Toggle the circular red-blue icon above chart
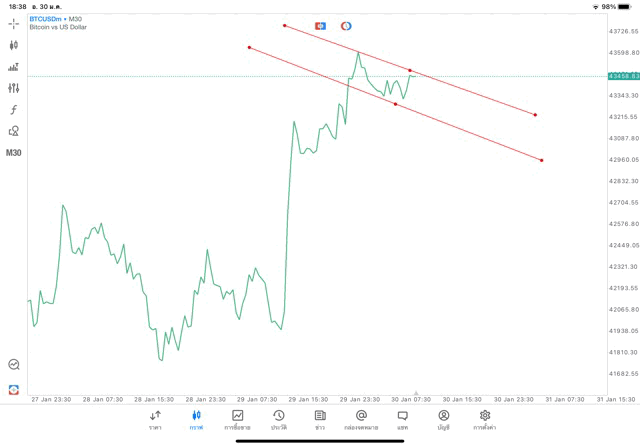This screenshot has width=640, height=447. point(346,25)
